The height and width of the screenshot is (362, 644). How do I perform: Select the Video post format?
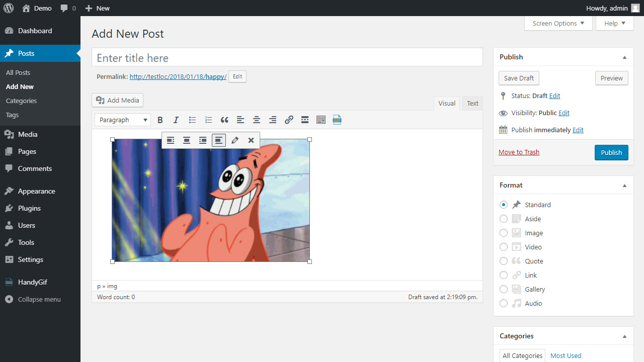coord(504,247)
